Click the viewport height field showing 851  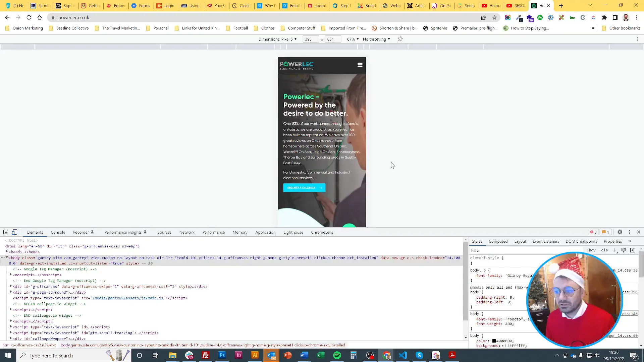(333, 39)
